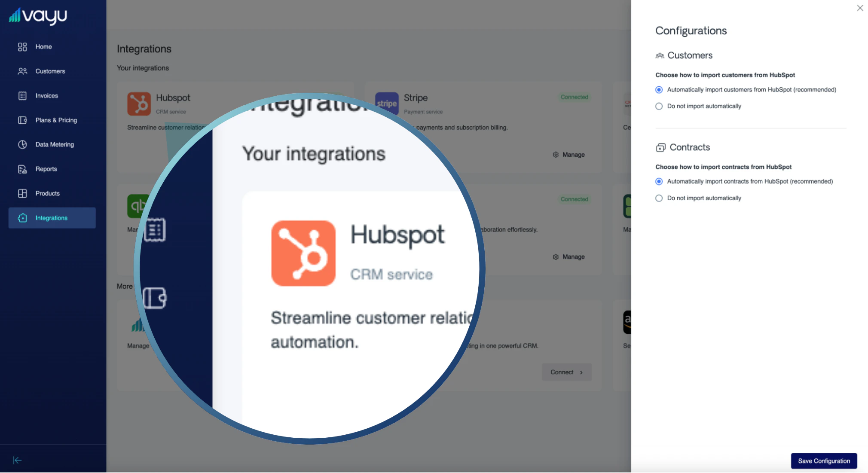Viewport: 868px width, 473px height.
Task: Click the gear icon beside Stripe Manage
Action: (556, 155)
